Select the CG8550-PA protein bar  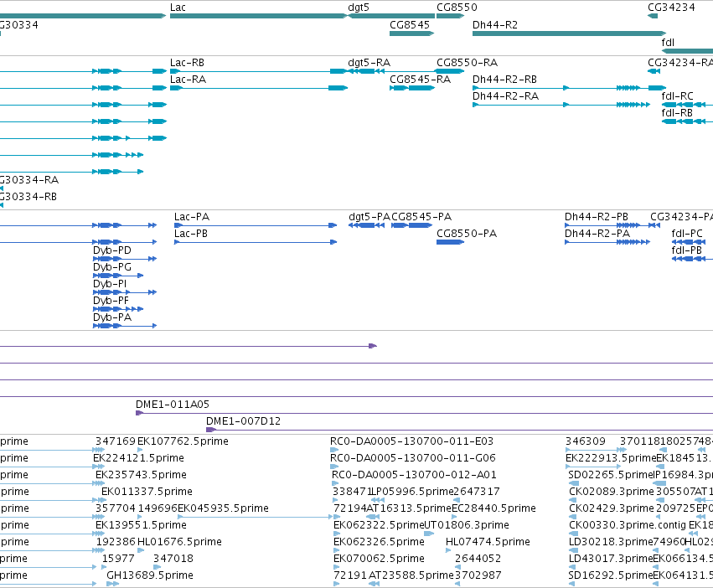coord(450,242)
